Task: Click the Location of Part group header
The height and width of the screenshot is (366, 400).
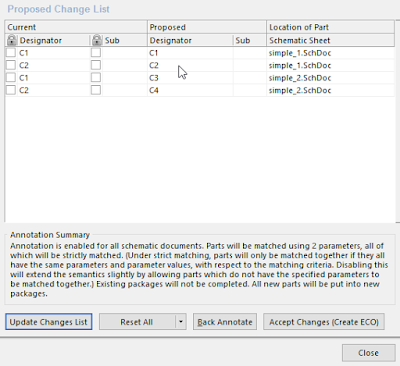Action: pyautogui.click(x=331, y=27)
